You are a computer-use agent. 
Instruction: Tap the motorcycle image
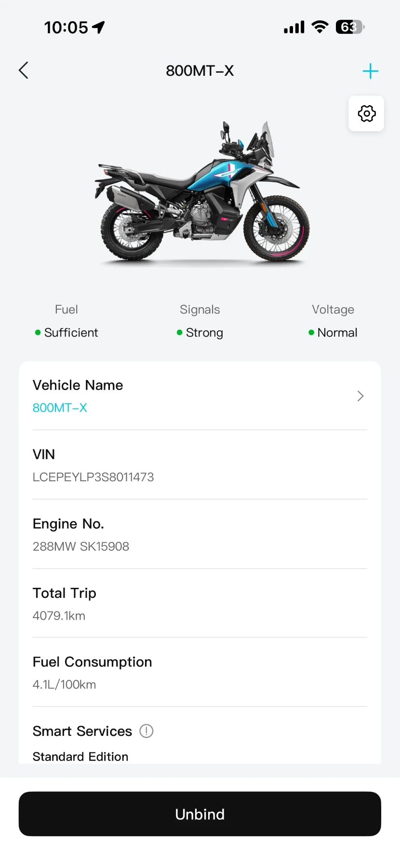click(202, 193)
